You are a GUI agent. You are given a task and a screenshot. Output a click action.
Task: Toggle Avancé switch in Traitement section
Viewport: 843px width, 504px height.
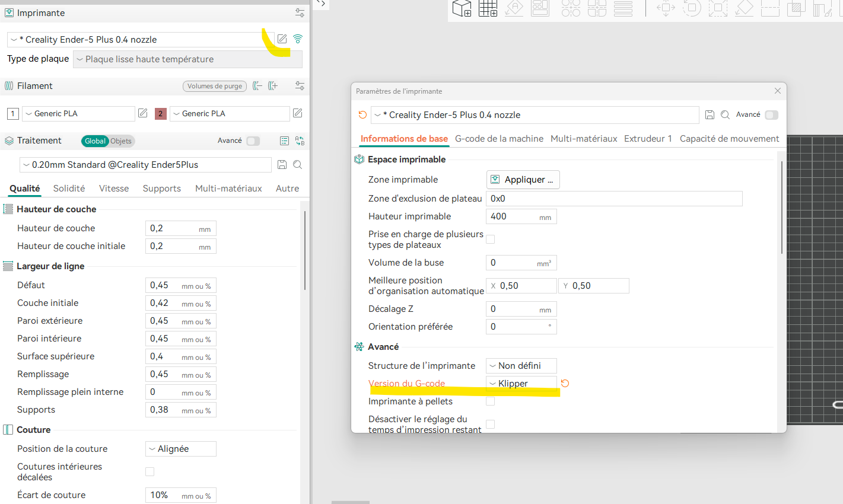click(x=253, y=141)
